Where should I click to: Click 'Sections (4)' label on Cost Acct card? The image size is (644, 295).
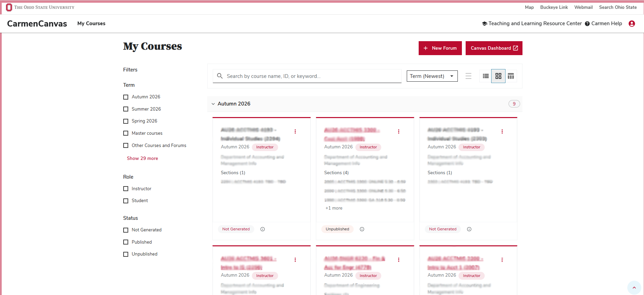tap(336, 173)
